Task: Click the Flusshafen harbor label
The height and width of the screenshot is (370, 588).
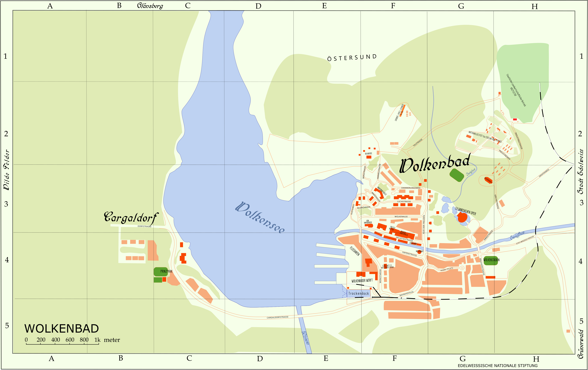Action: tap(355, 251)
